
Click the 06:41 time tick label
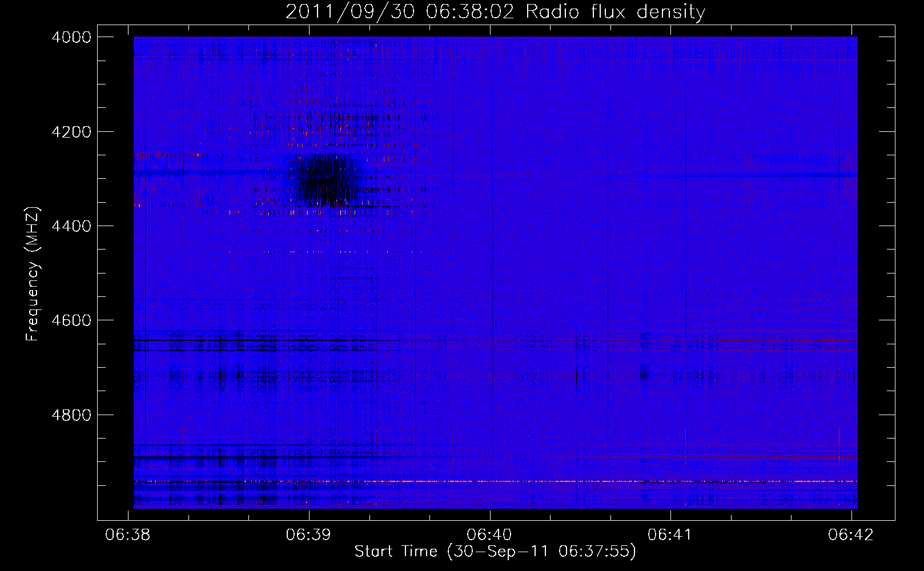pyautogui.click(x=670, y=534)
